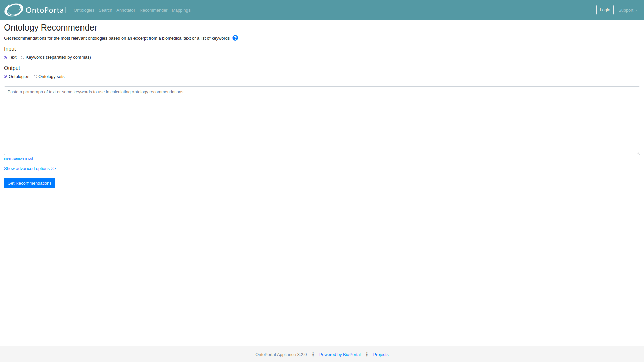Select the Ontology sets radio button
This screenshot has width=644, height=362.
point(35,76)
